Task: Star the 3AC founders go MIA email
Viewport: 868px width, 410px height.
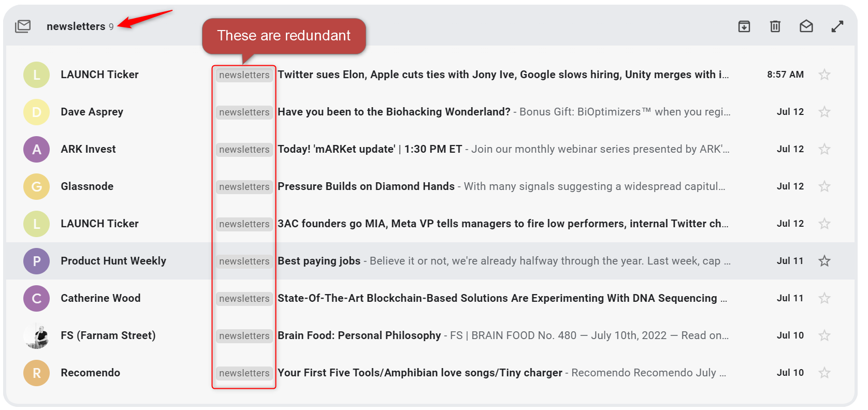Action: tap(824, 224)
